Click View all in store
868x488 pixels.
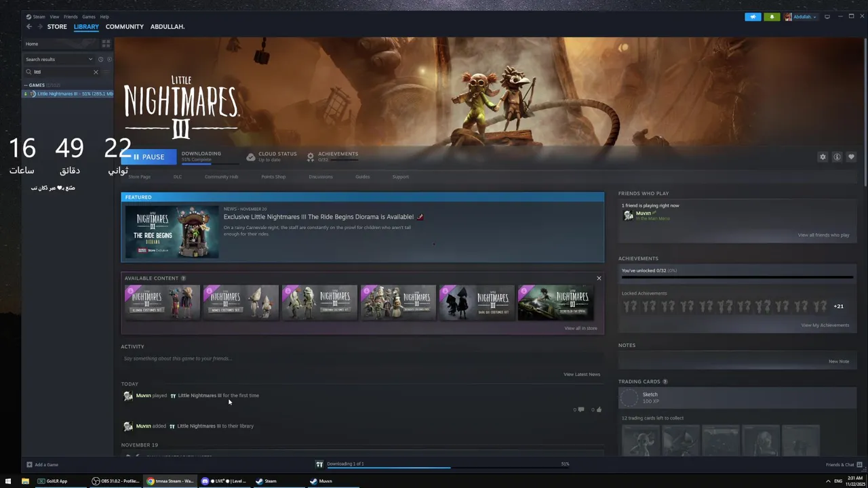click(x=580, y=328)
